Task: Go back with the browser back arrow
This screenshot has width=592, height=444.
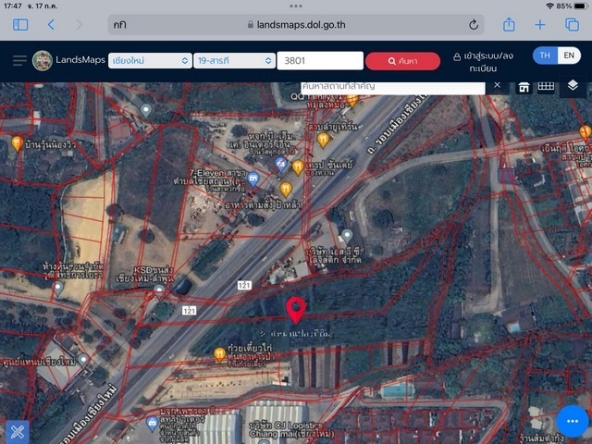Action: 51,25
